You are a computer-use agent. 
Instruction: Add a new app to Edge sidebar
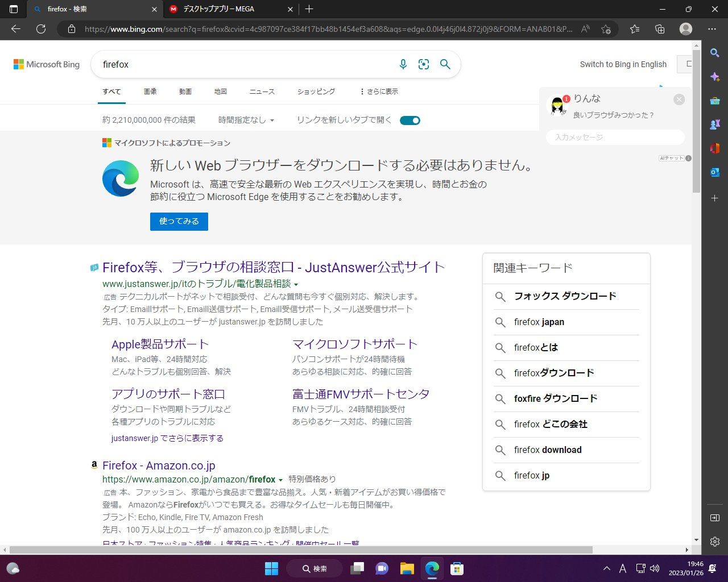coord(715,198)
